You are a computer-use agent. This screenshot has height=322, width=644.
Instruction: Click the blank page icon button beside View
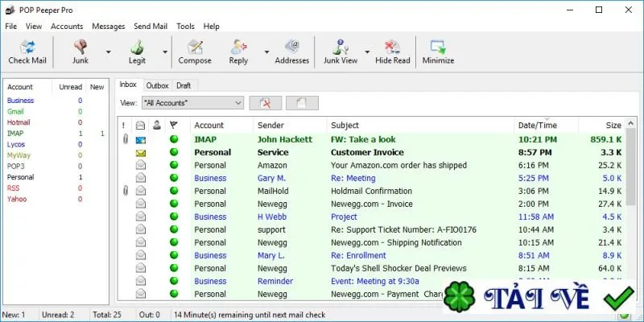point(302,103)
